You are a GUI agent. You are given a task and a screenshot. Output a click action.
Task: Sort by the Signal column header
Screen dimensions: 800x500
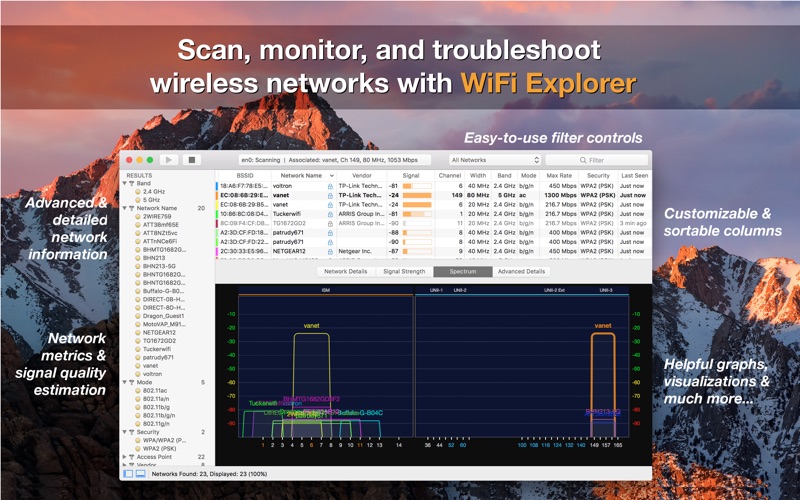(411, 176)
